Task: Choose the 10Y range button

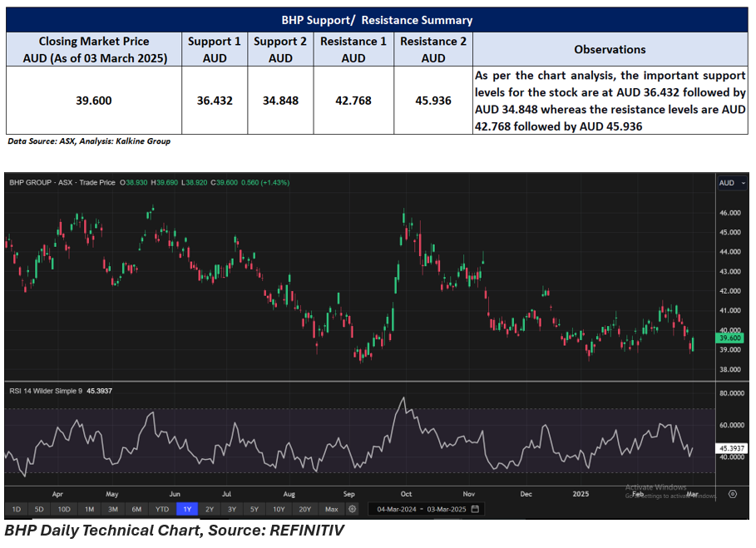Action: pos(279,509)
